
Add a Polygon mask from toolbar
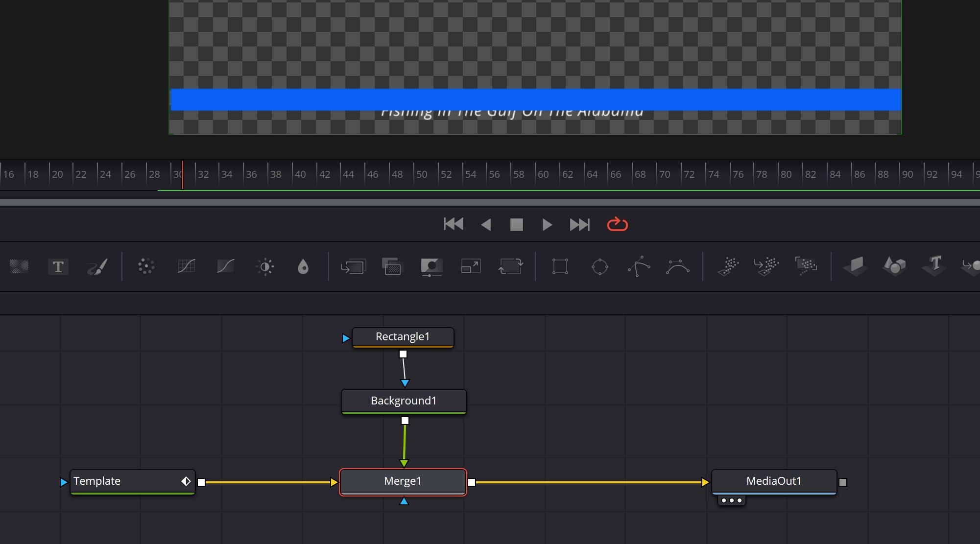[639, 266]
